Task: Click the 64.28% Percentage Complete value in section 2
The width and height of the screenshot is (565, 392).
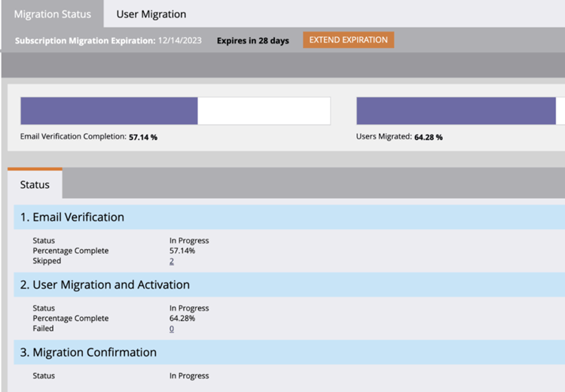Action: [182, 318]
